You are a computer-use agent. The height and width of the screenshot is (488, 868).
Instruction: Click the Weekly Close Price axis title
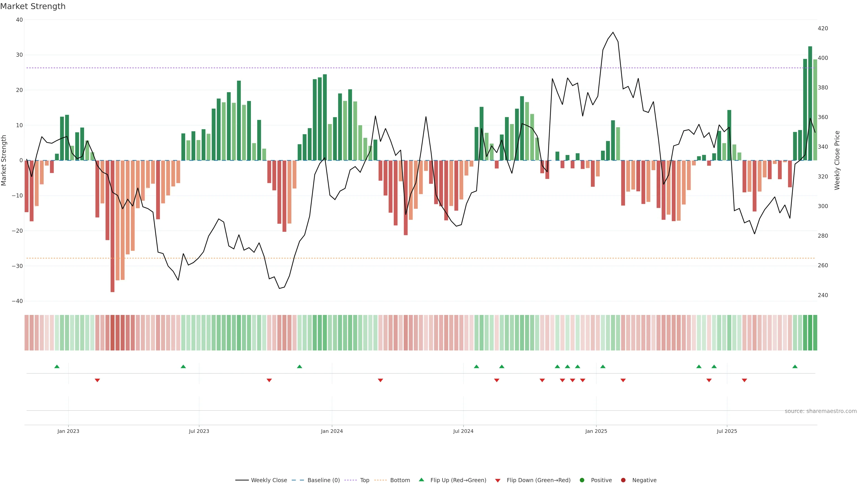click(837, 160)
